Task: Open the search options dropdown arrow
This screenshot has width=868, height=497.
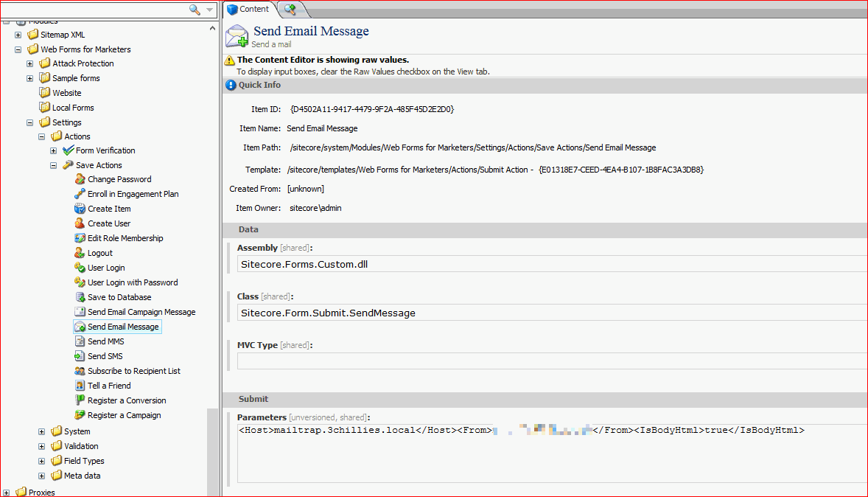Action: [210, 10]
